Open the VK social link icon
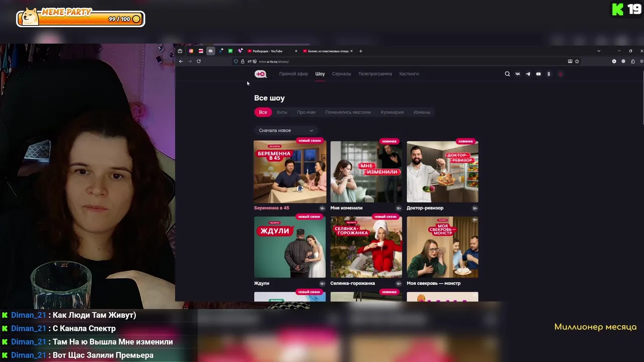 (518, 74)
